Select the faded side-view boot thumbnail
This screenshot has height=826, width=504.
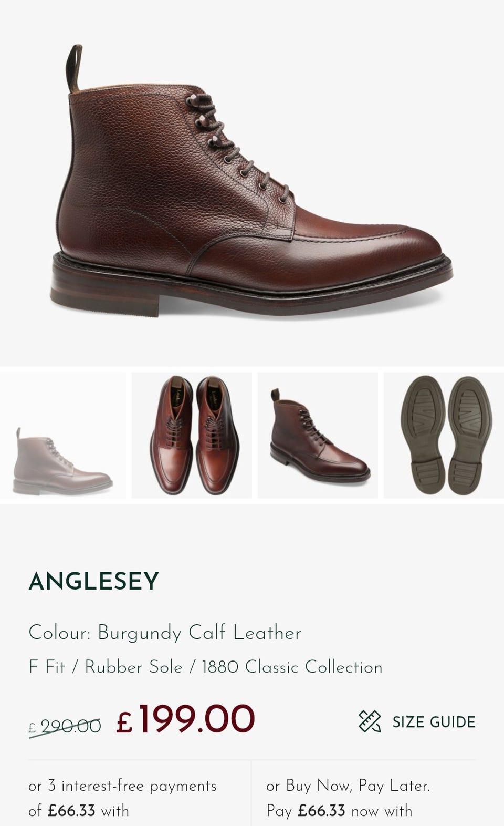click(62, 436)
